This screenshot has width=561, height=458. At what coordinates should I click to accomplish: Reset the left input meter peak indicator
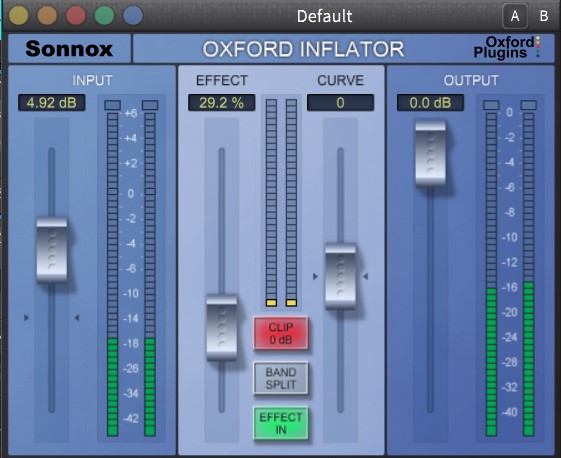pyautogui.click(x=112, y=105)
